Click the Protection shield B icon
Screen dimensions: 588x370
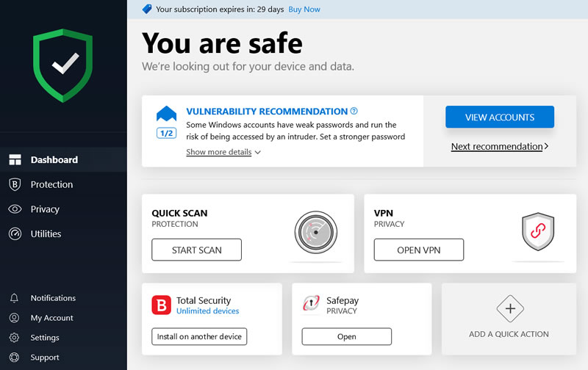(x=15, y=184)
